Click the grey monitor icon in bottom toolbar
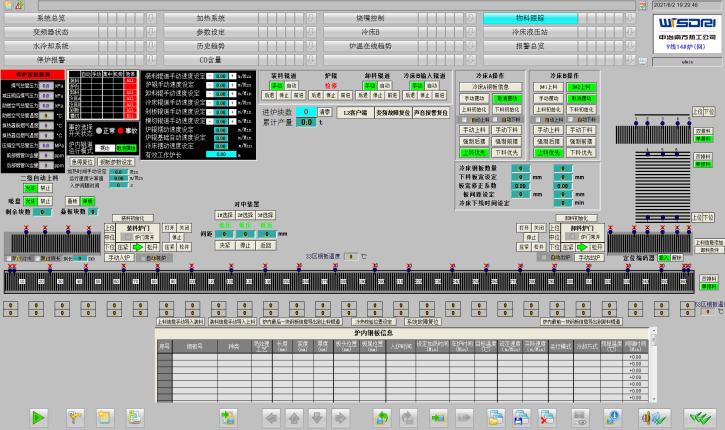 click(x=579, y=418)
